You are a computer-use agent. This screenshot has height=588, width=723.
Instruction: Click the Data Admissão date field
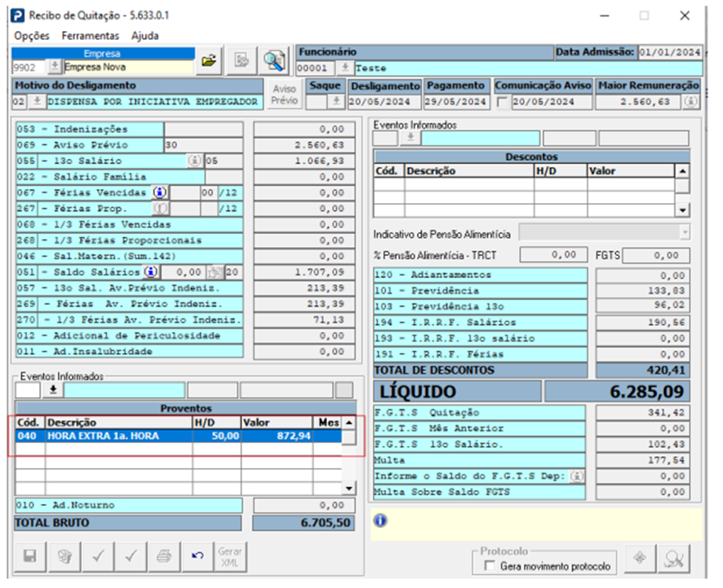pos(670,52)
